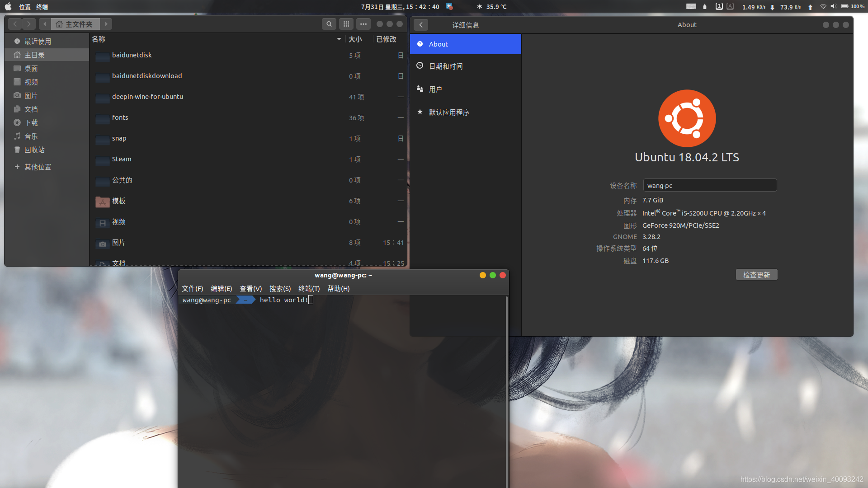The height and width of the screenshot is (488, 868).
Task: Open 最近使用 in the sidebar
Action: tap(47, 41)
